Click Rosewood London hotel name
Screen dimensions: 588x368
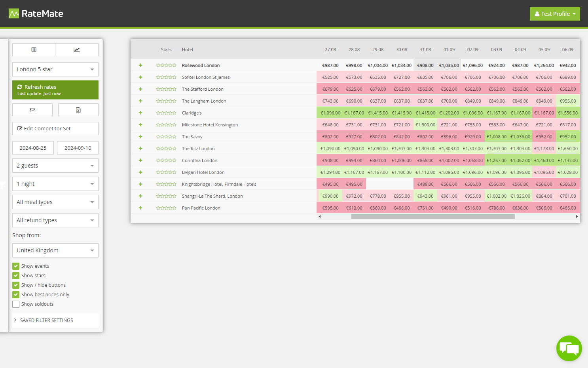[201, 65]
